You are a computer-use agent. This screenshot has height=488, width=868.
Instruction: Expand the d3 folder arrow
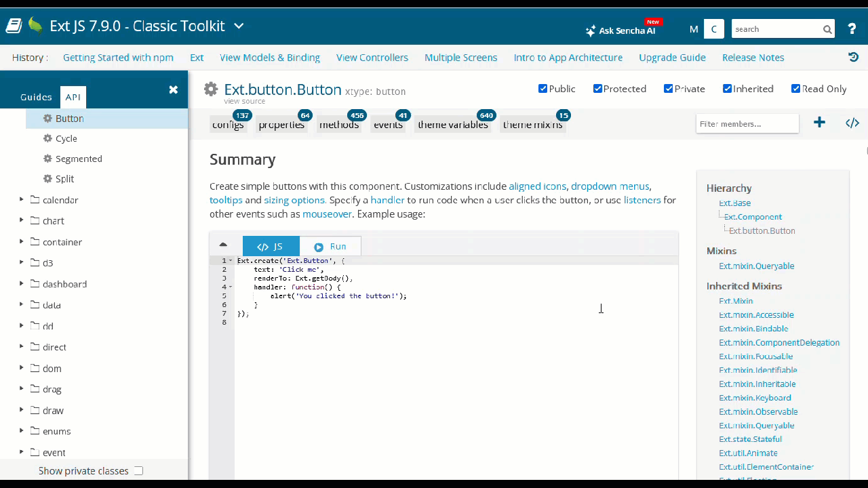pos(21,262)
